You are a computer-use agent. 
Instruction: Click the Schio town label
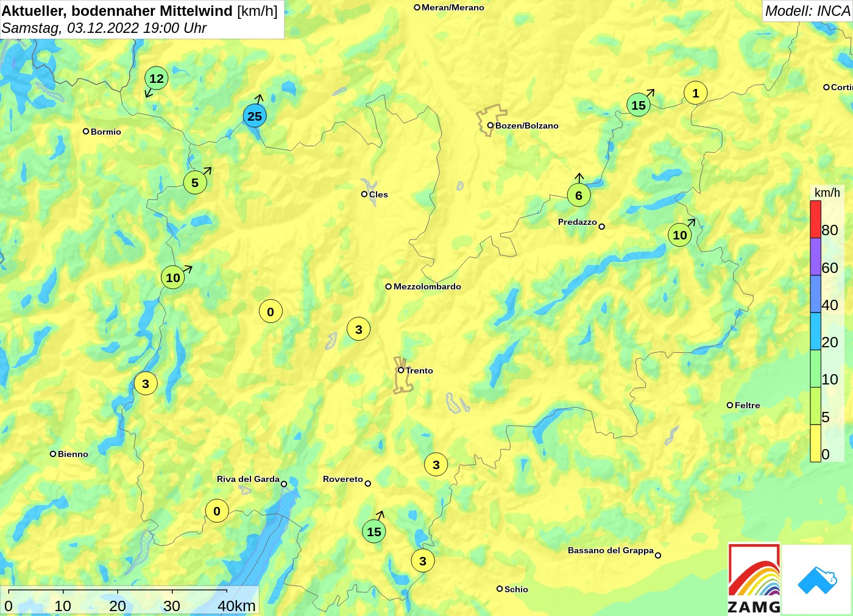[x=516, y=589]
